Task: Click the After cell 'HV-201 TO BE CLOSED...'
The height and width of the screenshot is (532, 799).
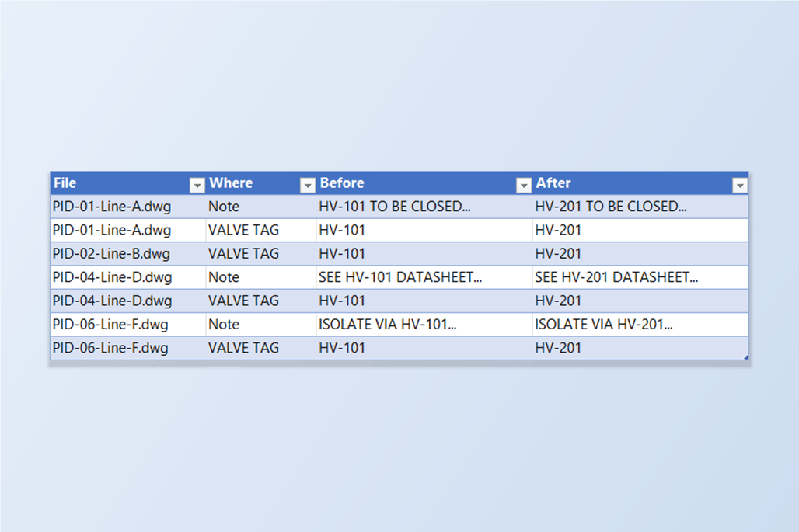Action: tap(640, 207)
